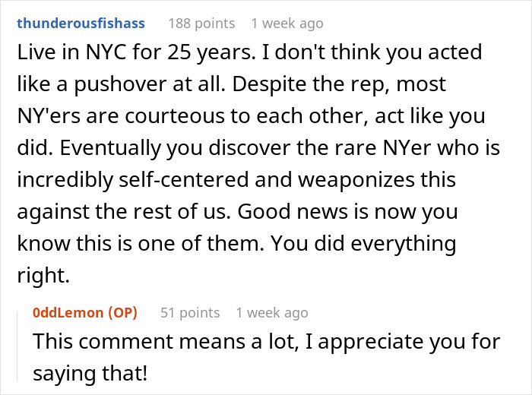Click the 188 points score label

[201, 24]
